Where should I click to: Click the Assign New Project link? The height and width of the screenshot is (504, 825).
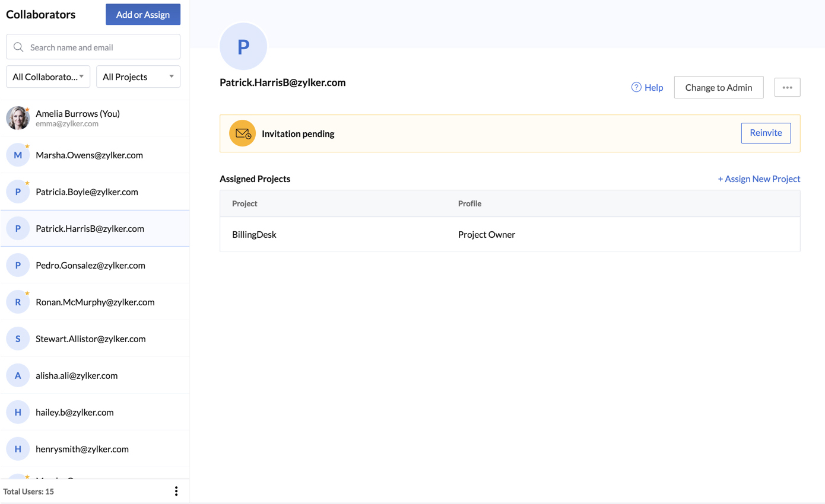pos(759,178)
